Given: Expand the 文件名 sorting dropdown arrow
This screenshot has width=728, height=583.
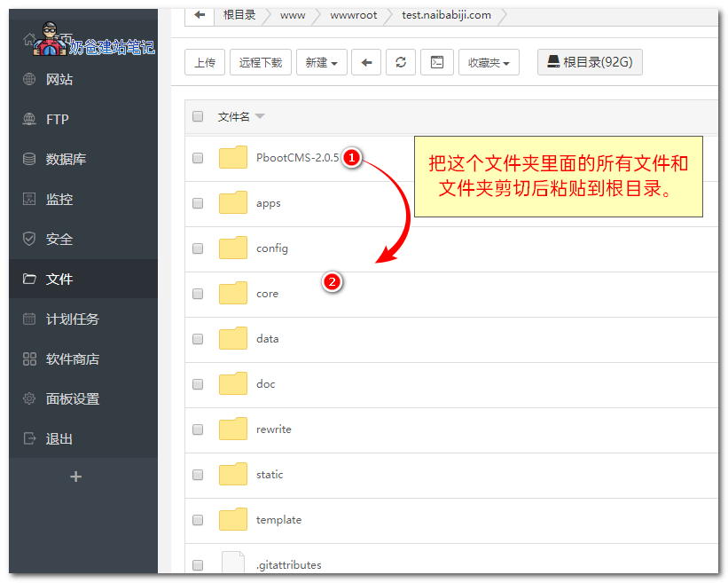Looking at the screenshot, I should (x=261, y=115).
